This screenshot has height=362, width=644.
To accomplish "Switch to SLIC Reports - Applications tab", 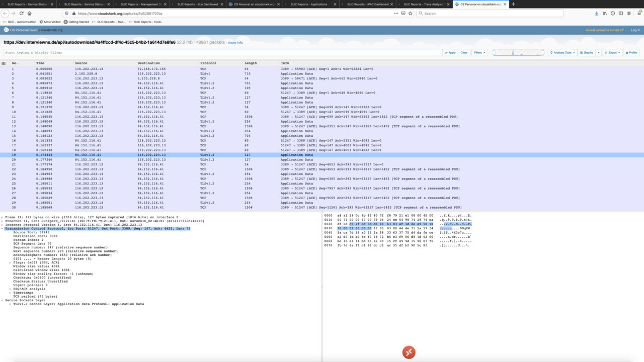I will coord(311,4).
